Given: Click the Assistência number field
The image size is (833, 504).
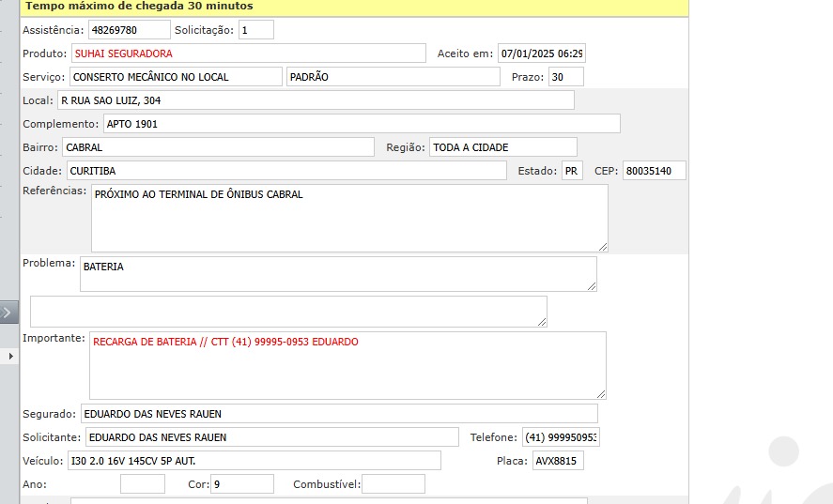Looking at the screenshot, I should [x=130, y=30].
